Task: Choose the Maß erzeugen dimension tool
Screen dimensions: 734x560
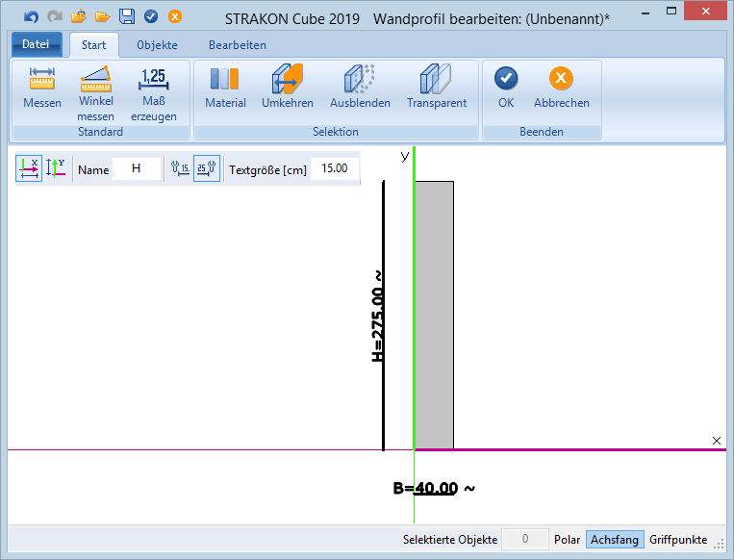Action: click(154, 94)
